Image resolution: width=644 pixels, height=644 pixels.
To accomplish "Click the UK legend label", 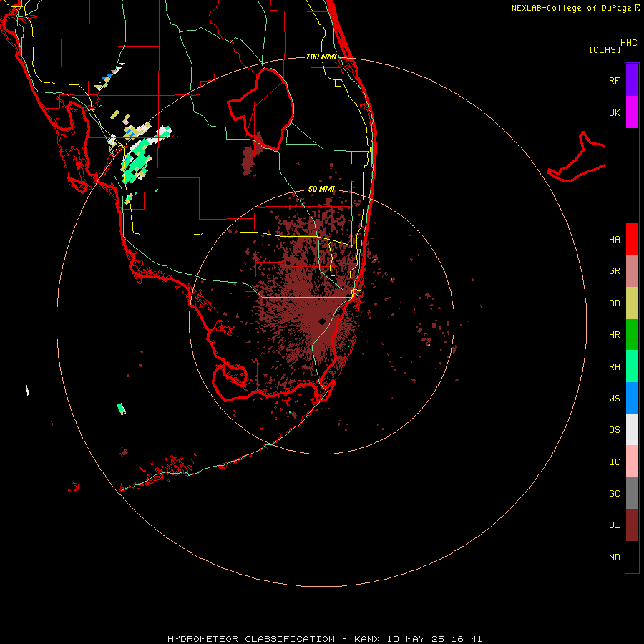I will coord(614,112).
